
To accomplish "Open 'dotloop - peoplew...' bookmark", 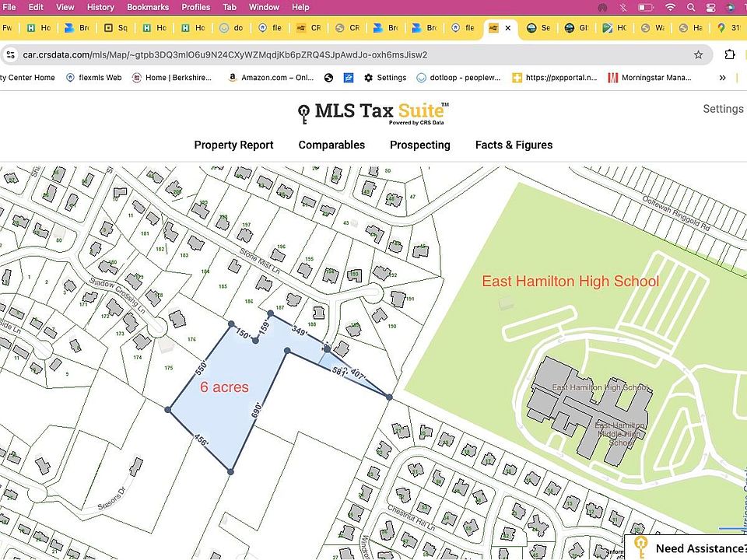I will 458,78.
